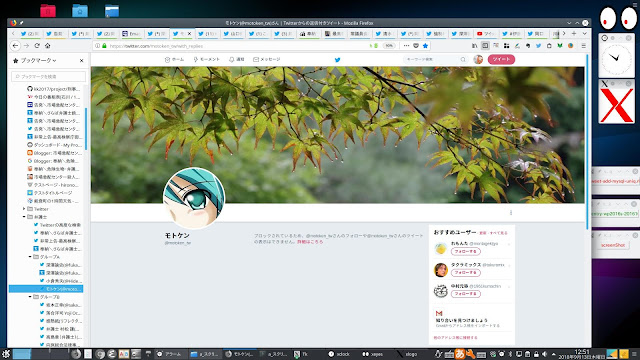Open the profile three-dots more options menu

tap(511, 213)
